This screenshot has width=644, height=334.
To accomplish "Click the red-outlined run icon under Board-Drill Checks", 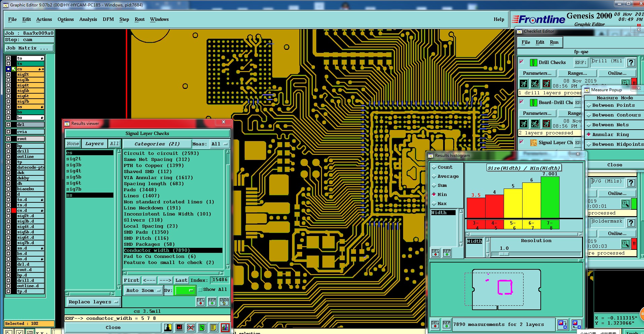I will pyautogui.click(x=546, y=123).
